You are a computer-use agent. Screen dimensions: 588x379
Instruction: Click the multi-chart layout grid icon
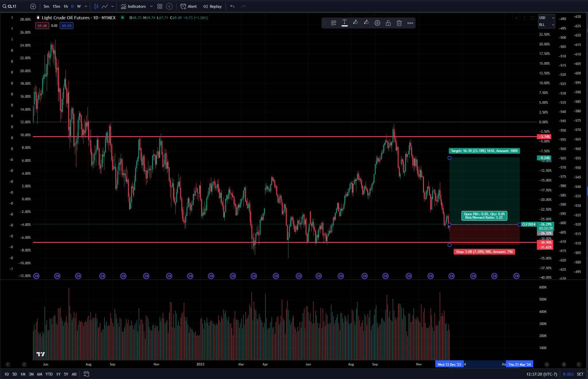160,6
